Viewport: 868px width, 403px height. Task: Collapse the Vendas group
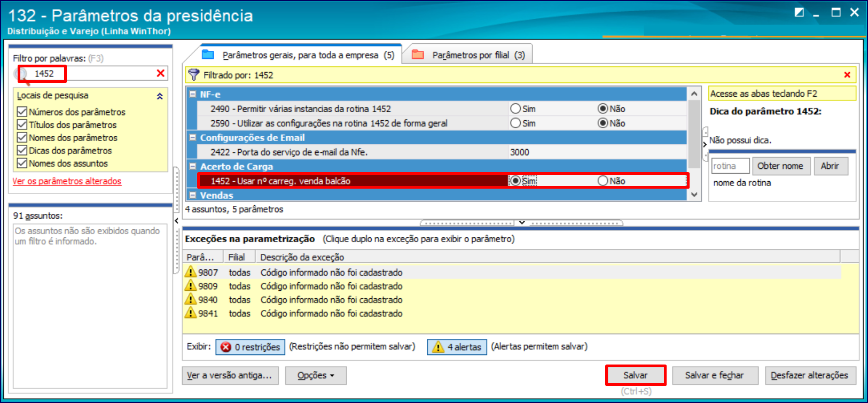193,195
